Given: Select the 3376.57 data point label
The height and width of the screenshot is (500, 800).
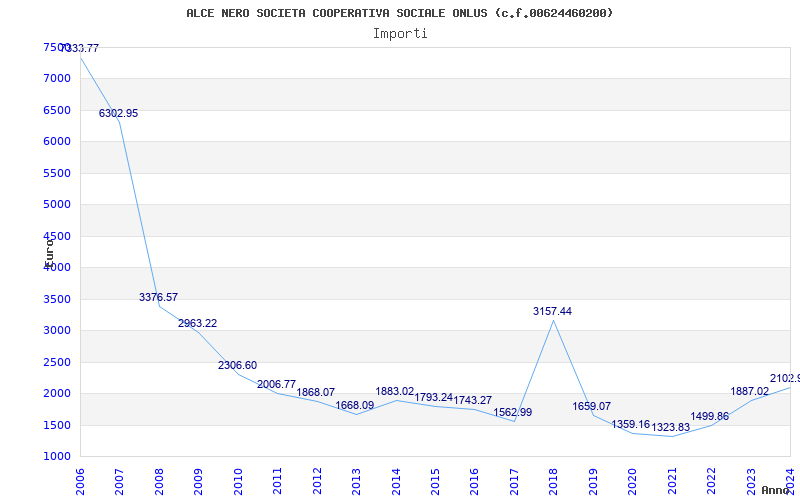Looking at the screenshot, I should click(x=158, y=298).
